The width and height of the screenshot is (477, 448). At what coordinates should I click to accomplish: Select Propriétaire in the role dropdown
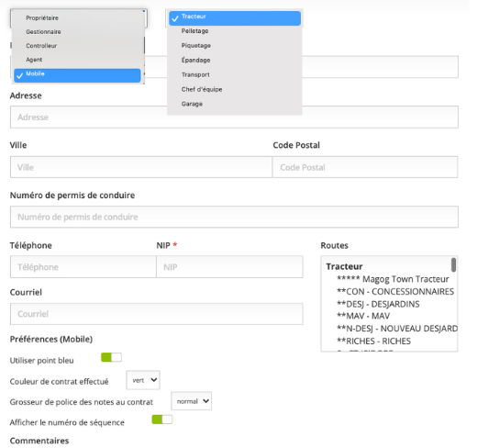pyautogui.click(x=78, y=17)
